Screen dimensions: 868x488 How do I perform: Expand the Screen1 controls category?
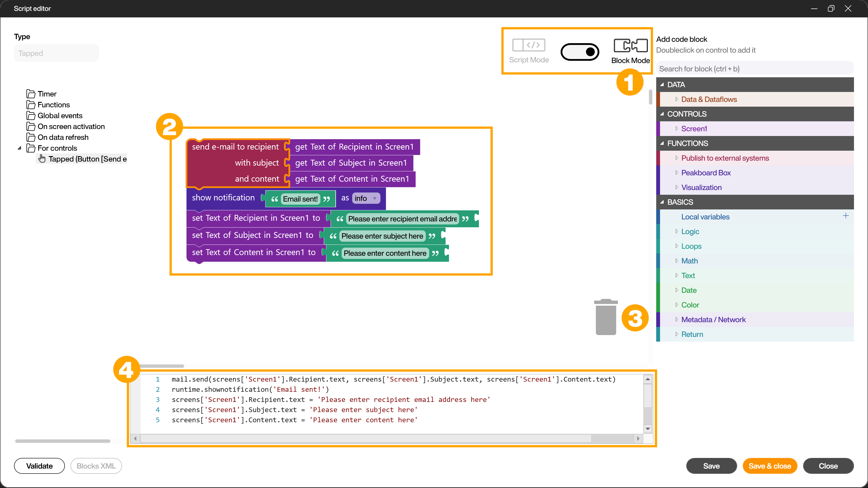(x=755, y=129)
